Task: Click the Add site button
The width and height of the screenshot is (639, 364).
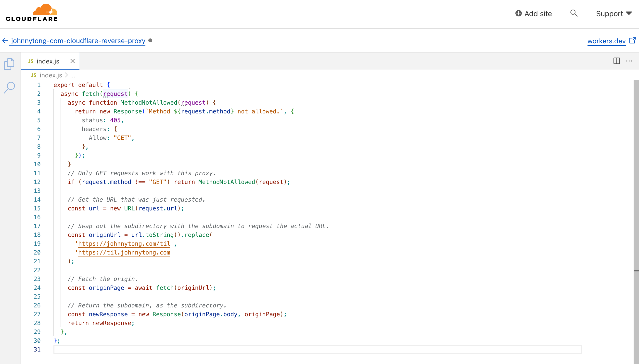Action: [x=533, y=13]
